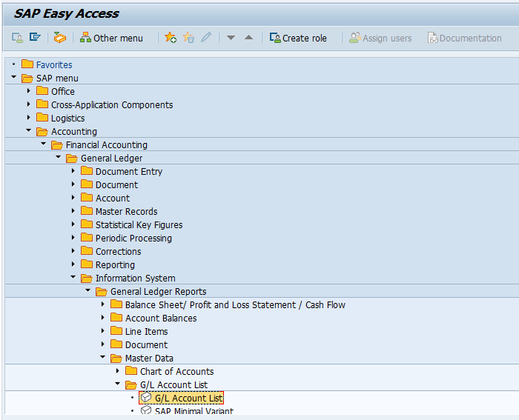
Task: Collapse the Financial Accounting node arrow
Action: 43,144
